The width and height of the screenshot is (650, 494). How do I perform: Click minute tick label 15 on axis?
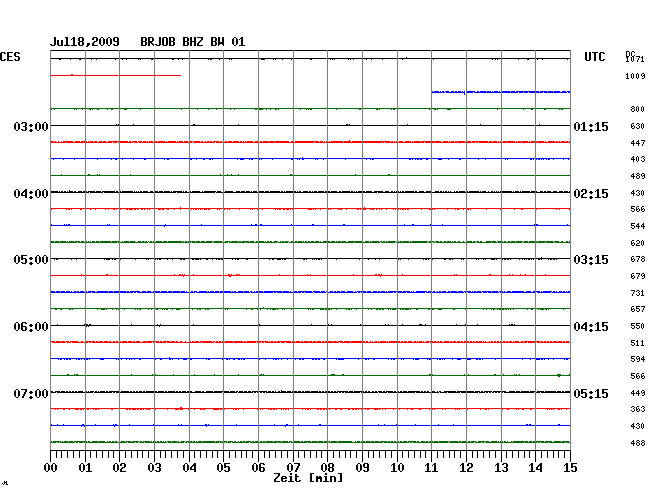pos(570,467)
